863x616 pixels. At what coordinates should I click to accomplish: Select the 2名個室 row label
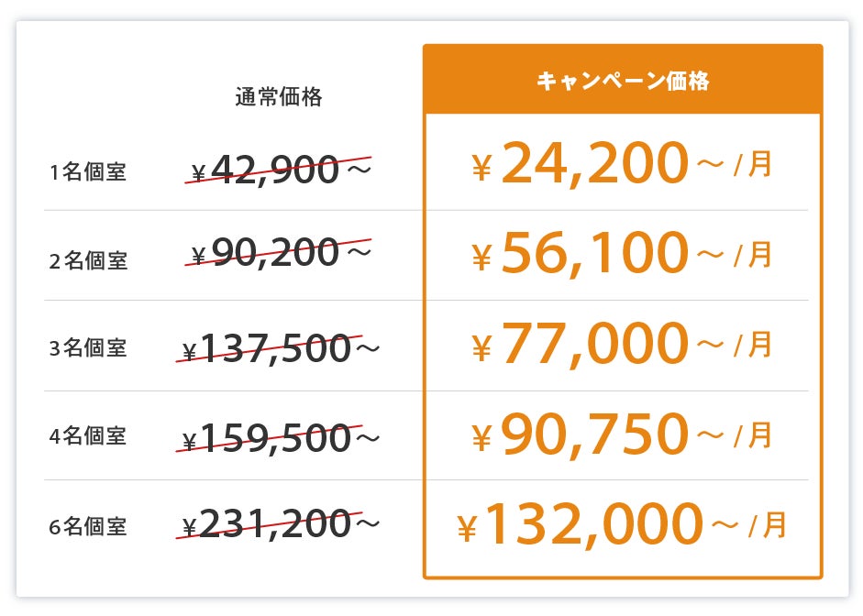coord(88,260)
